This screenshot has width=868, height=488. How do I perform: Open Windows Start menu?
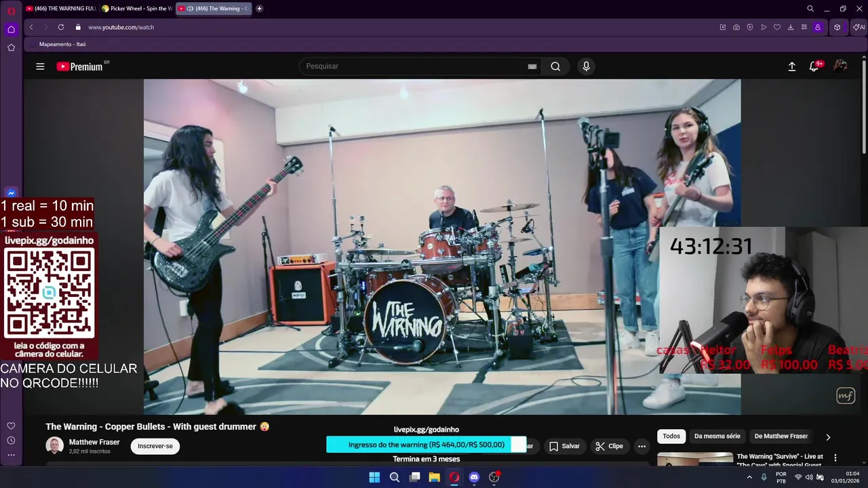coord(374,477)
